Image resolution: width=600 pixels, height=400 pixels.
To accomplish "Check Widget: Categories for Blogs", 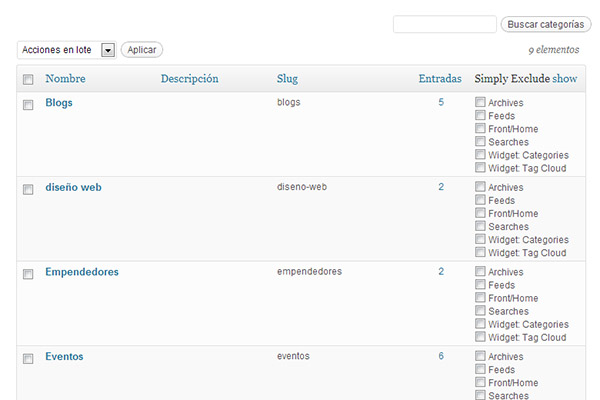I will [480, 154].
